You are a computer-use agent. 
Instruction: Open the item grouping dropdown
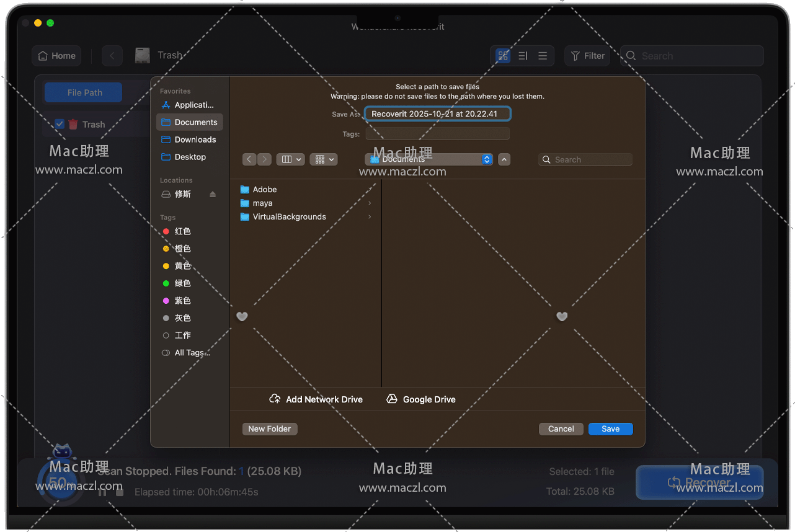coord(324,159)
